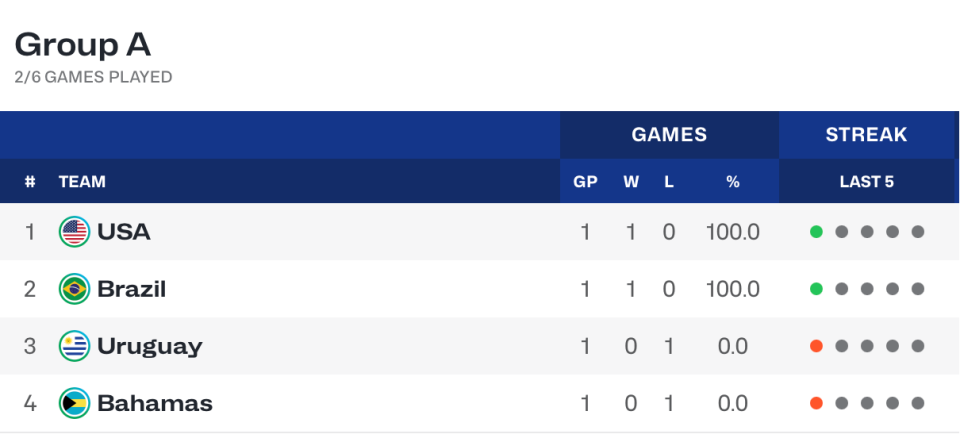Screen dimensions: 960x438
Task: Click USA's green win streak dot
Action: pos(816,232)
